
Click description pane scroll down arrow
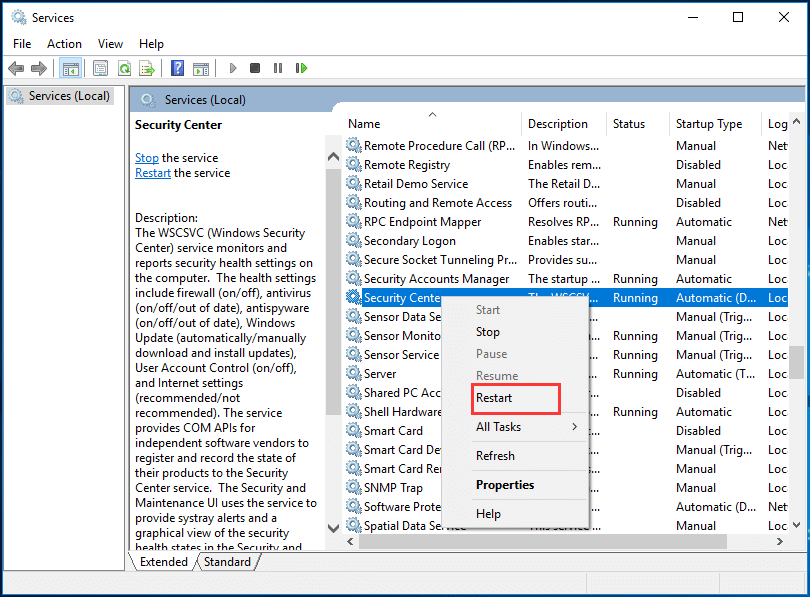pyautogui.click(x=334, y=528)
